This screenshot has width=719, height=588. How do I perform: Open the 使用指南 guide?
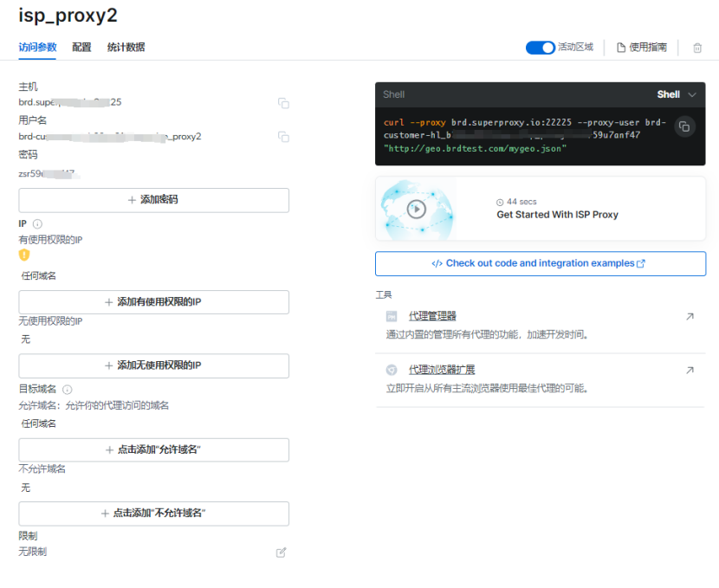click(x=642, y=48)
